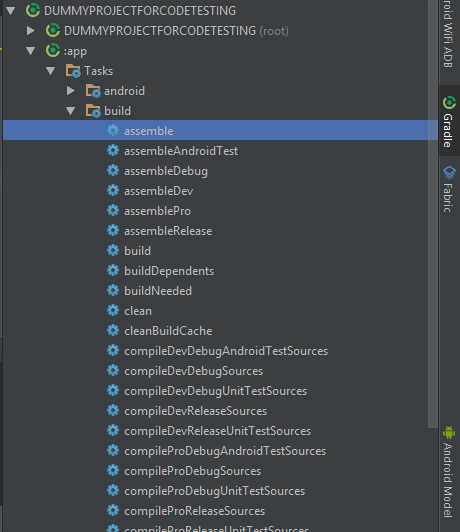Expand the android tasks folder
Image resolution: width=460 pixels, height=532 pixels.
click(71, 91)
